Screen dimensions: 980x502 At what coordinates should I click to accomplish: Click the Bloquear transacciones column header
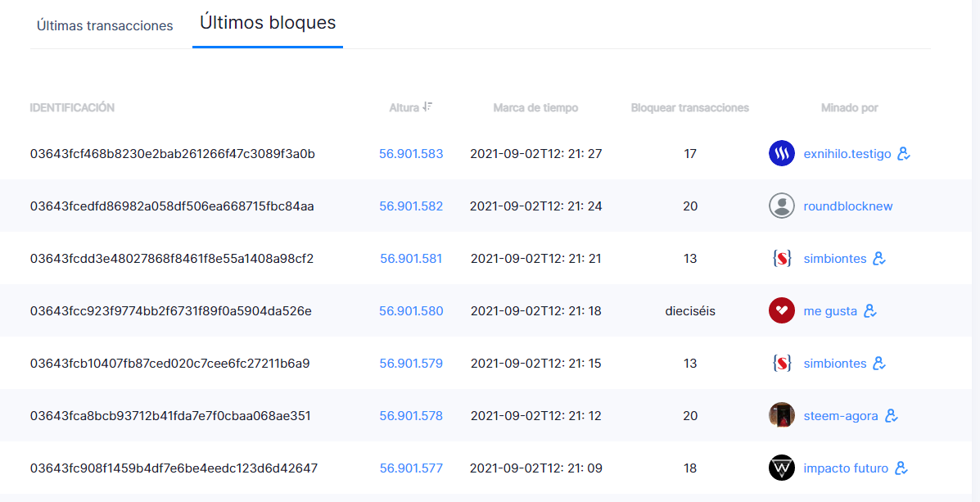pyautogui.click(x=689, y=107)
